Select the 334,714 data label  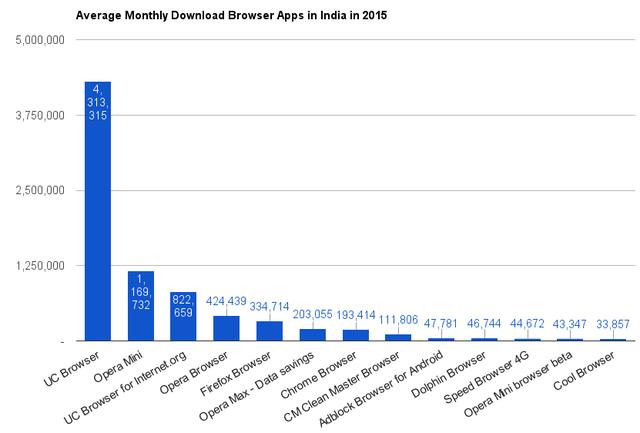coord(269,305)
